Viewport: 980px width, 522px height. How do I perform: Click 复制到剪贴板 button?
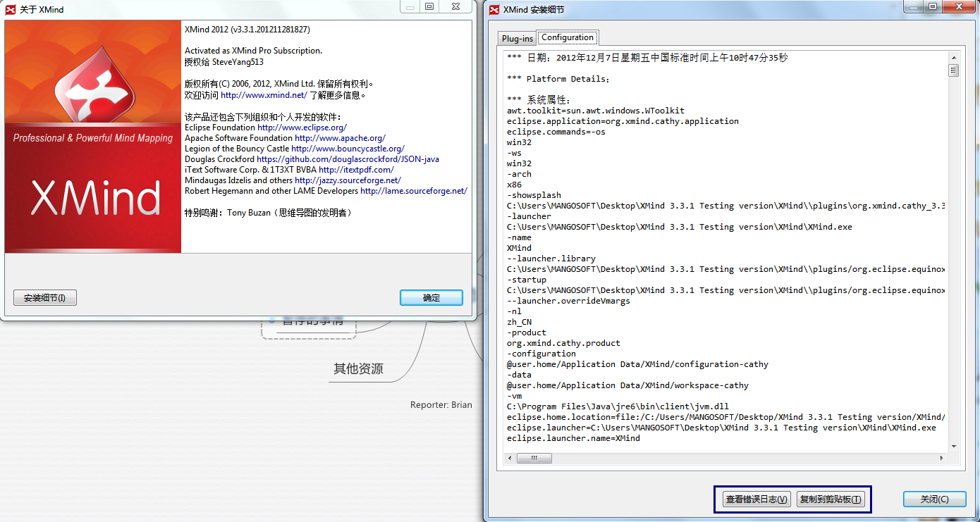(831, 499)
